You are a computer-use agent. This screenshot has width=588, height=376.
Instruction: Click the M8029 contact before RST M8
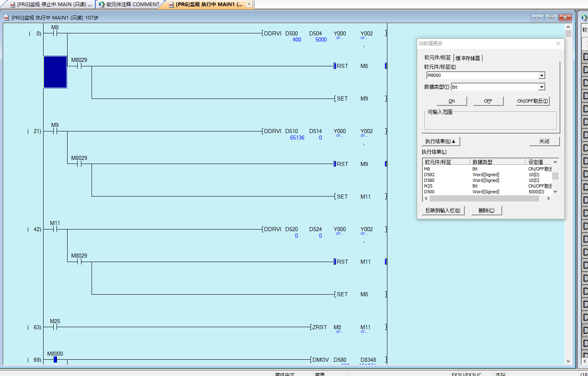(79, 66)
